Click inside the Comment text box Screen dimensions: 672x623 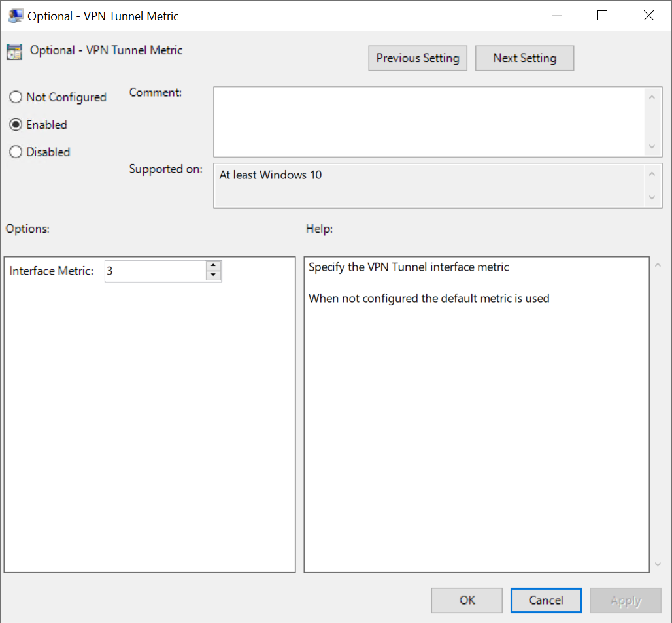pos(429,122)
